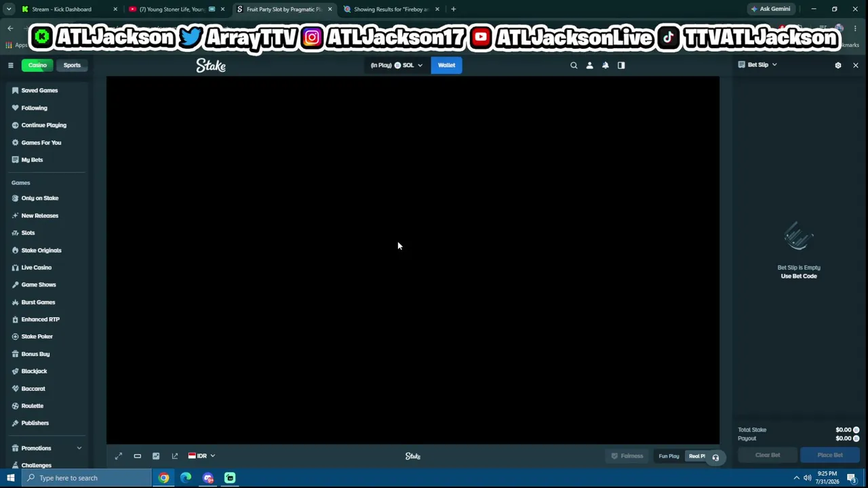Open the notifications bell icon
Image resolution: width=868 pixels, height=488 pixels.
coord(606,65)
